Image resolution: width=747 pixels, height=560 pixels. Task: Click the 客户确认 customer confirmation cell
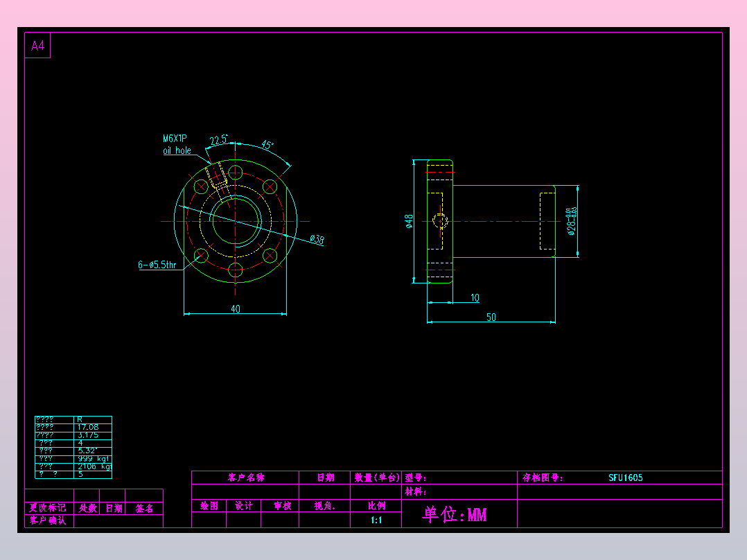coord(48,520)
